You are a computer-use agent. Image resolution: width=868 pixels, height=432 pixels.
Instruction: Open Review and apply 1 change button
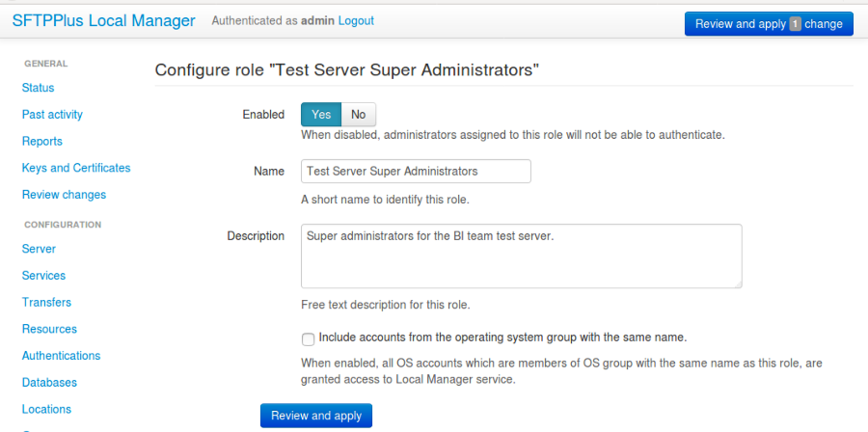pos(768,24)
